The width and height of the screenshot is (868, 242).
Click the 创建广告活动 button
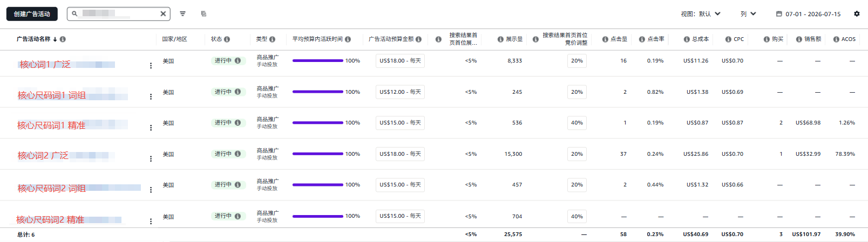tap(32, 14)
